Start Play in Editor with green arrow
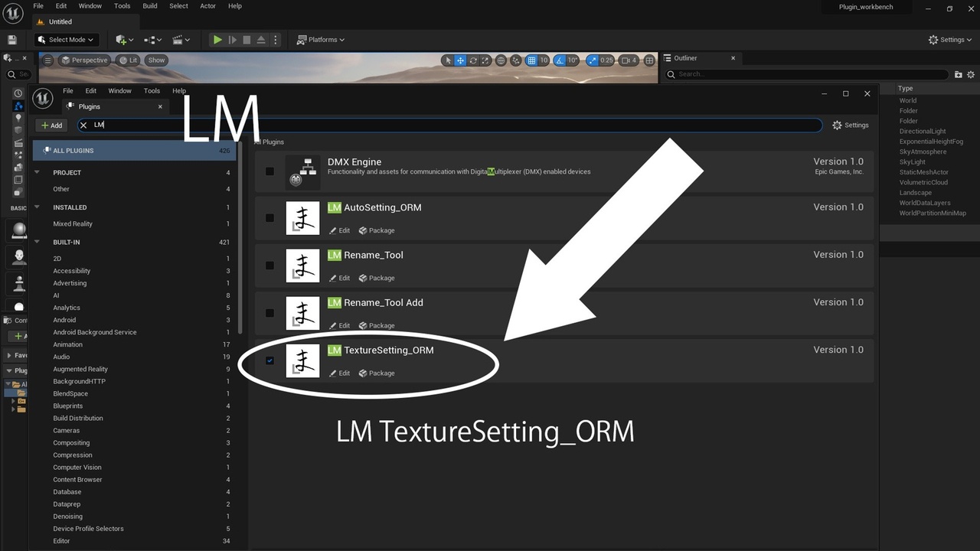This screenshot has height=551, width=980. pyautogui.click(x=217, y=40)
